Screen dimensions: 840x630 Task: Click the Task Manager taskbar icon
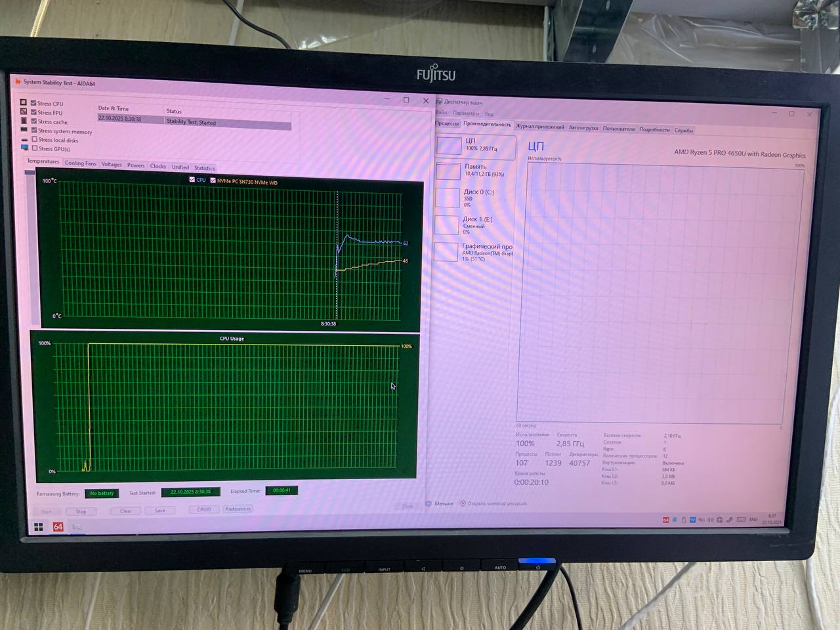[x=77, y=526]
